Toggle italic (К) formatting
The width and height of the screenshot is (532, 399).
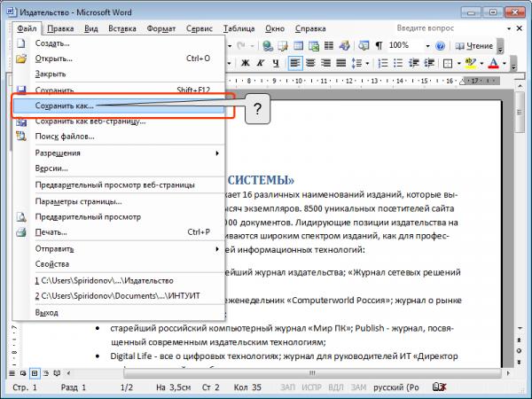(261, 64)
